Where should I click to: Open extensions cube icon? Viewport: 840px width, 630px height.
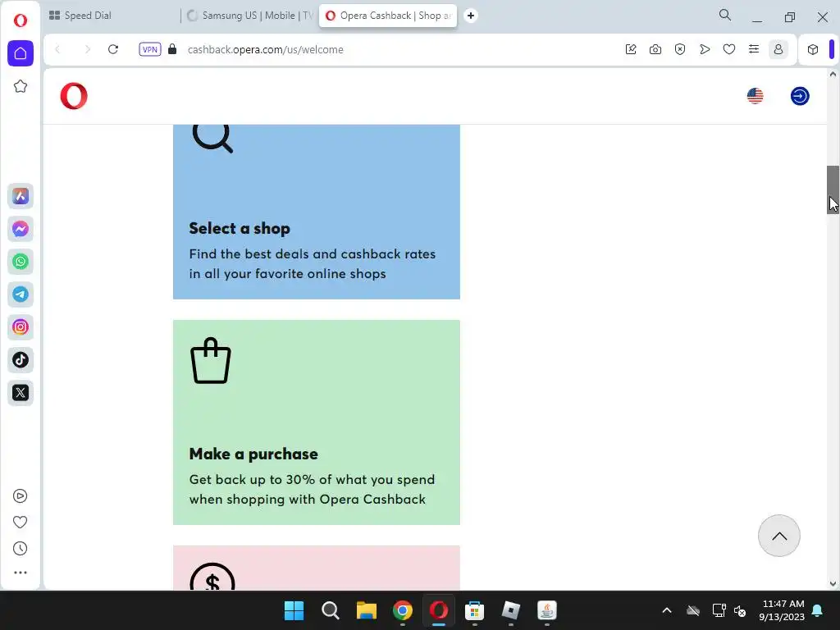tap(813, 49)
